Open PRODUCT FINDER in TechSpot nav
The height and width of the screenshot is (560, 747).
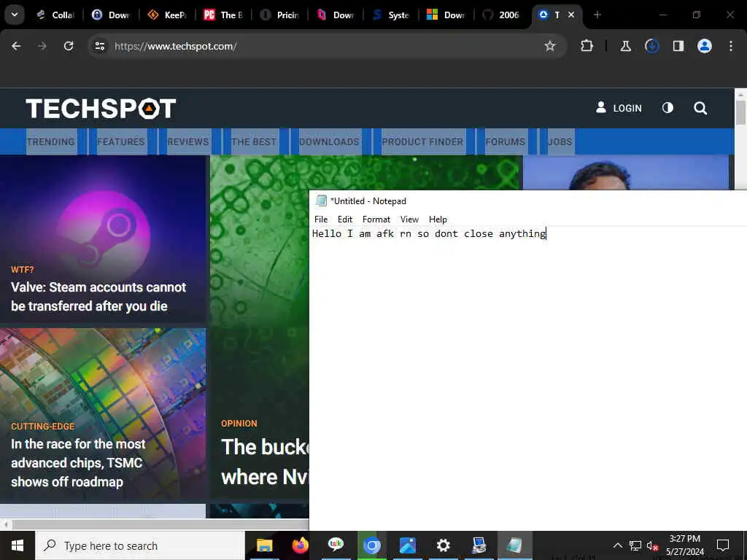pyautogui.click(x=422, y=142)
